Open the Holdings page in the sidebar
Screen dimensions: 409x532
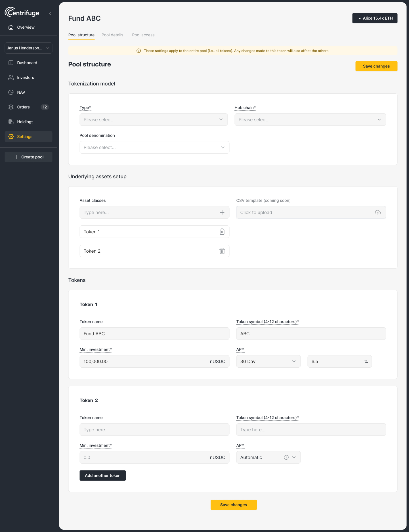pyautogui.click(x=25, y=122)
